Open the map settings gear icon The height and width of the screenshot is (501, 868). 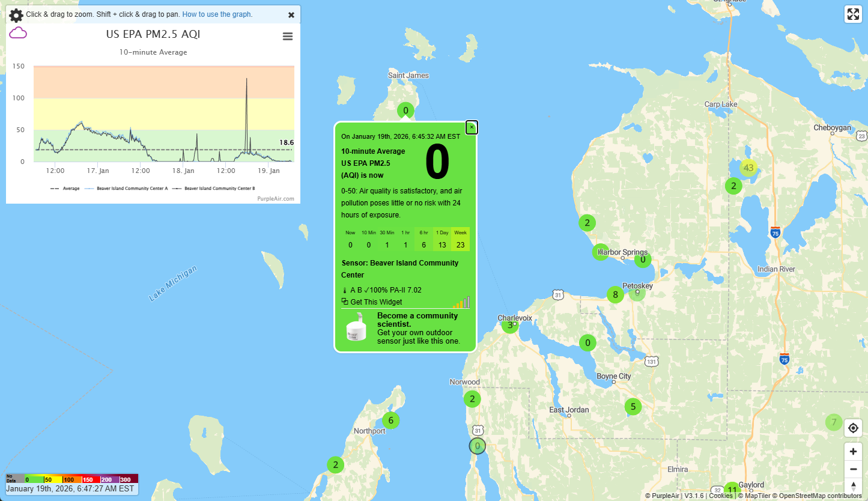[16, 15]
